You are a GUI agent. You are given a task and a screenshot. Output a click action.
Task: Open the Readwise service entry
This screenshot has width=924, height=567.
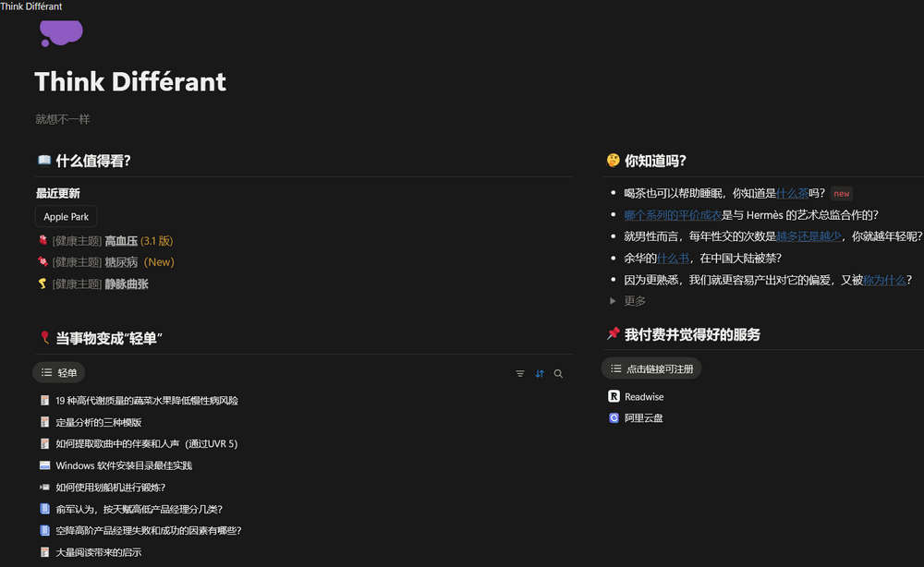pyautogui.click(x=644, y=397)
